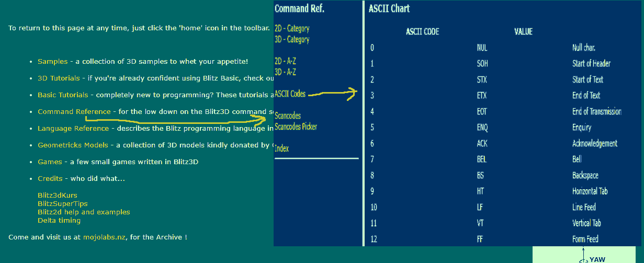Select 3D - Category in Command Ref.
Viewport: 644px width, 263px height.
point(292,39)
